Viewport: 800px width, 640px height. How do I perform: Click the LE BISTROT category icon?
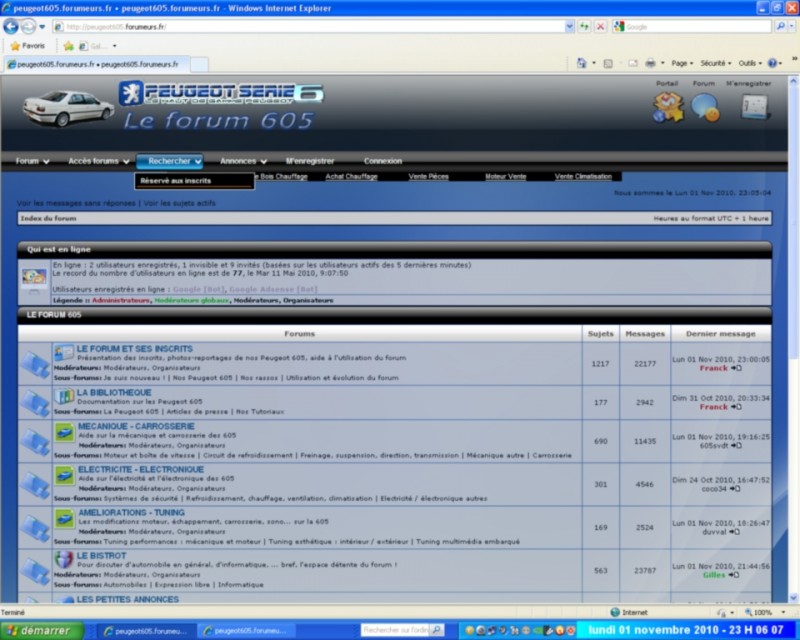tap(64, 560)
